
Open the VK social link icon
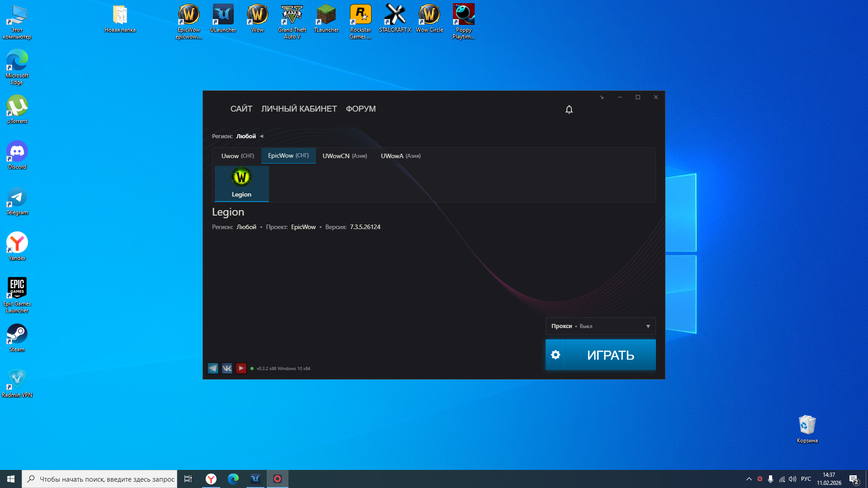pos(227,368)
